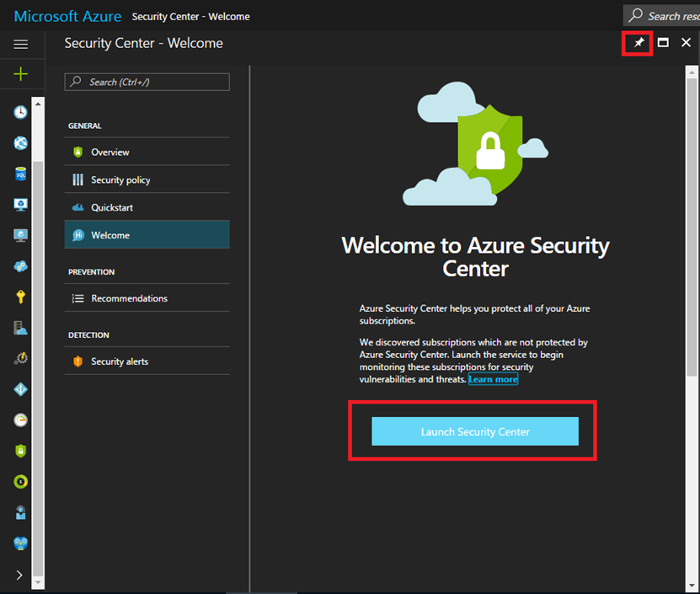Viewport: 700px width, 594px height.
Task: Click the sidebar scrollbar down arrow
Action: pos(38,582)
